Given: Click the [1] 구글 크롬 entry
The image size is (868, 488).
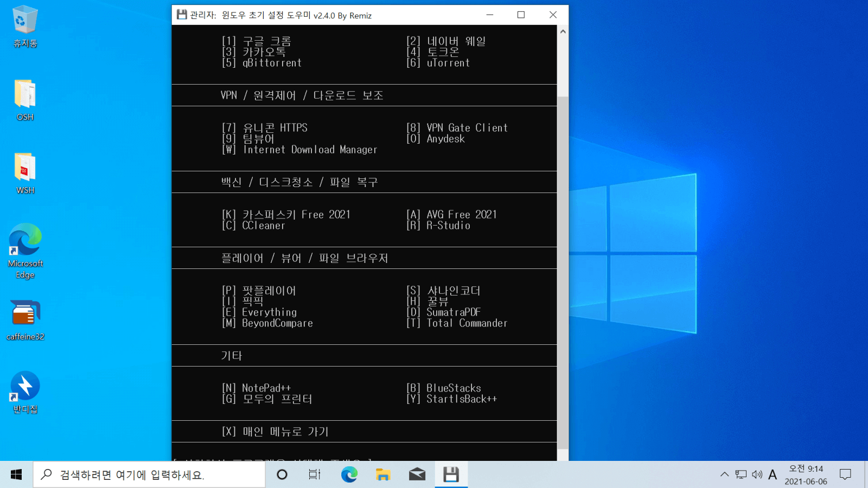Looking at the screenshot, I should (256, 41).
